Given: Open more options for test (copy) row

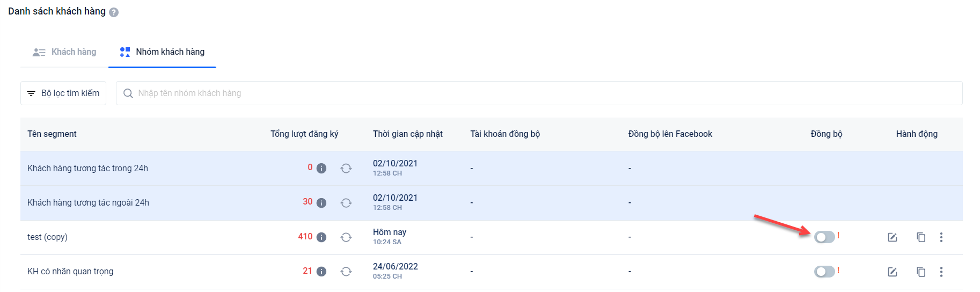Looking at the screenshot, I should click(x=941, y=237).
